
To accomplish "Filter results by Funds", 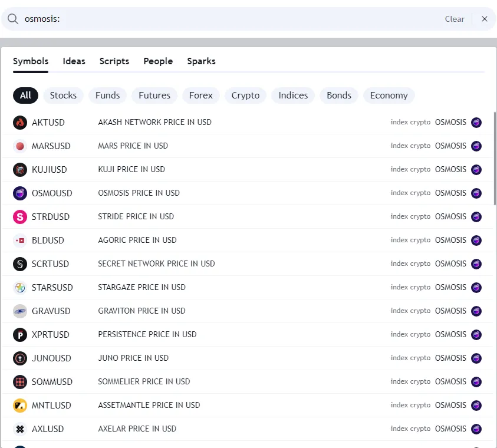I will 107,95.
